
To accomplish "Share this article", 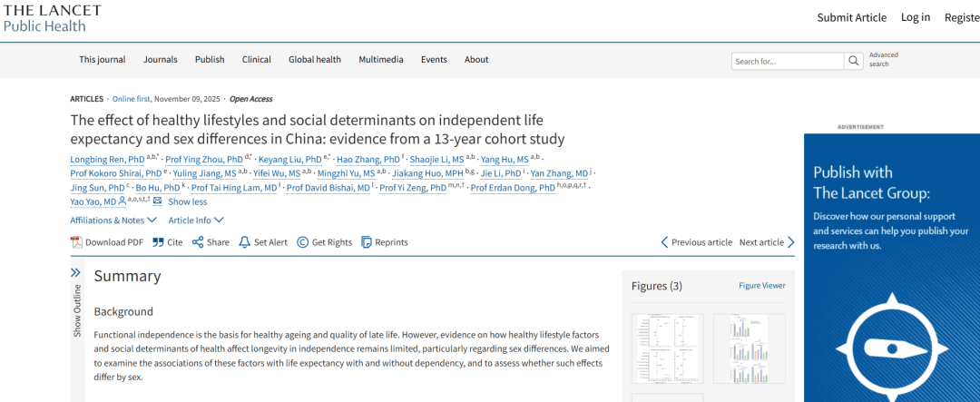I will (211, 242).
